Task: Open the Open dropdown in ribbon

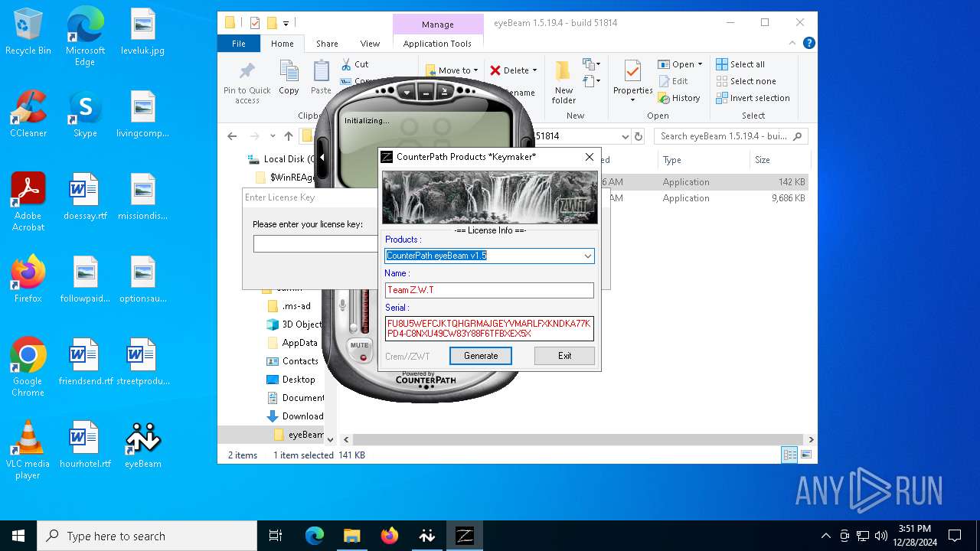Action: tap(680, 64)
